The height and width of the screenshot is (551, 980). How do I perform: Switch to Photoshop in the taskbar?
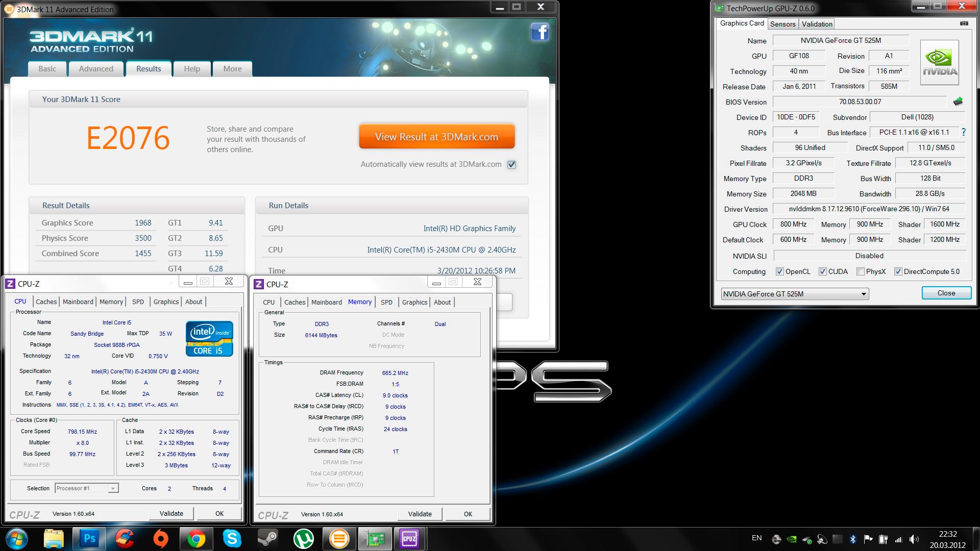[89, 539]
